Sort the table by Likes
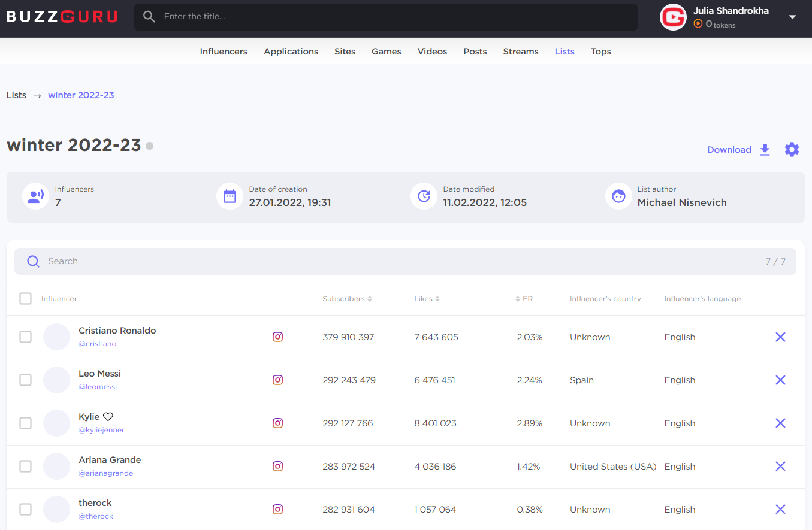Viewport: 812px width, 530px height. tap(427, 299)
